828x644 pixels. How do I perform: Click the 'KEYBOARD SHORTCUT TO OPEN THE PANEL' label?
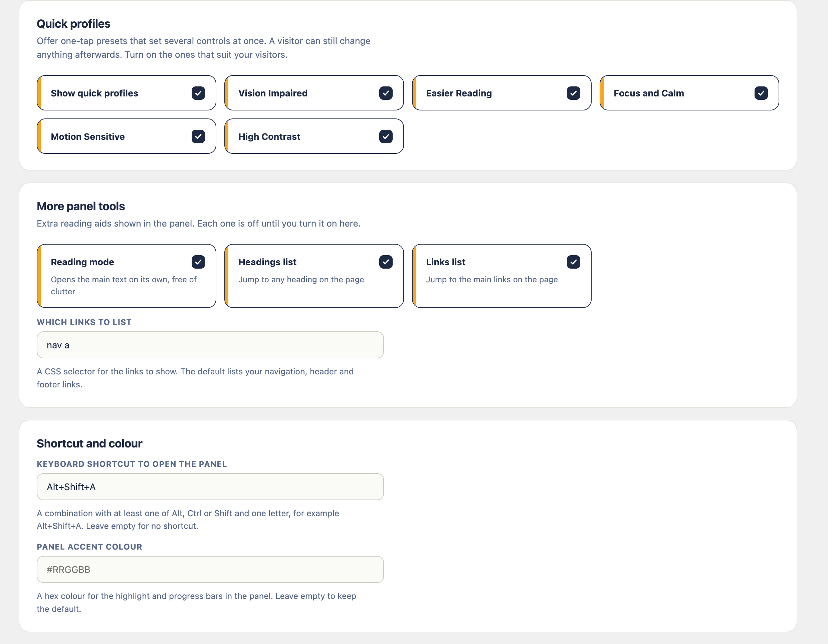(132, 464)
